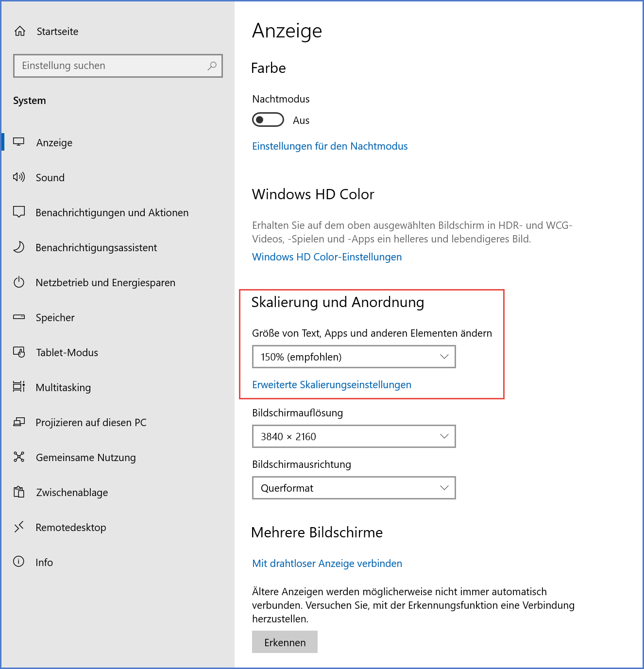Click the Gemeinsame Nutzung icon
Image resolution: width=644 pixels, height=669 pixels.
19,457
